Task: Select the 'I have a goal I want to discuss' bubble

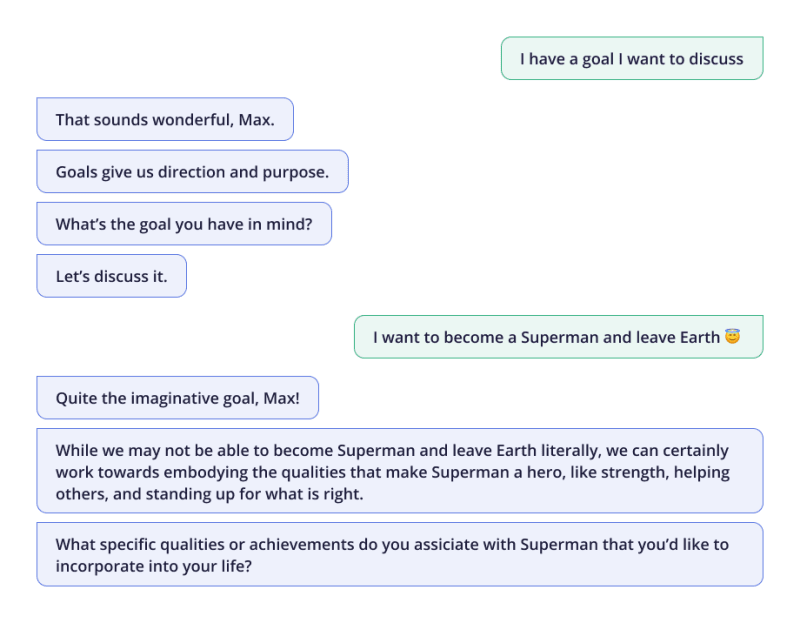Action: 632,58
